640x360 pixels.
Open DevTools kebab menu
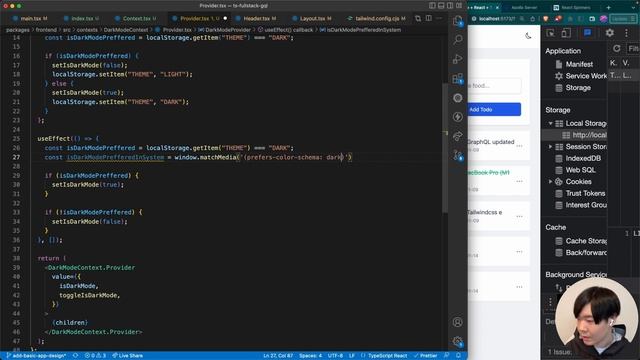coord(626,33)
